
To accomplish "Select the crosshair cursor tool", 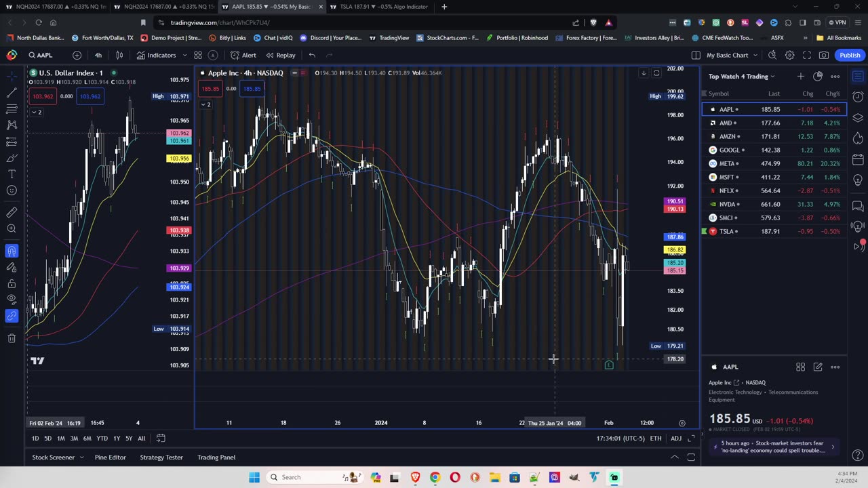I will point(12,76).
